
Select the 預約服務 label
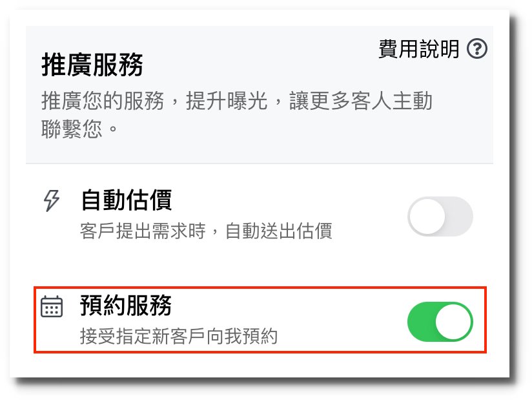tap(126, 305)
